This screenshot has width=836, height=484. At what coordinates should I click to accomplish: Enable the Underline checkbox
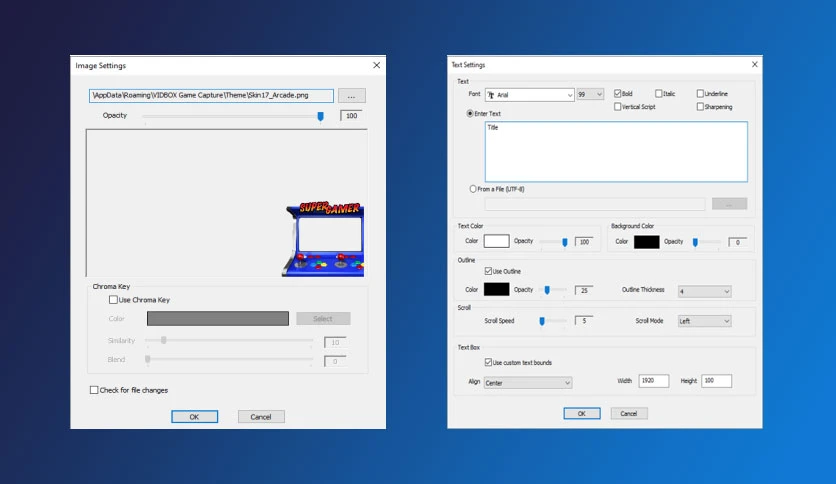(700, 93)
